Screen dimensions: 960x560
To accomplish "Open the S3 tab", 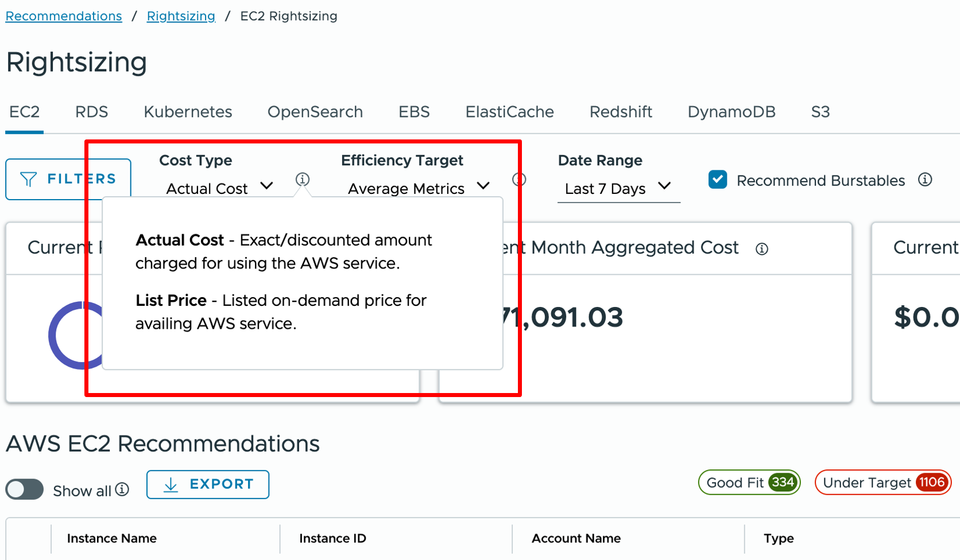I will tap(820, 112).
